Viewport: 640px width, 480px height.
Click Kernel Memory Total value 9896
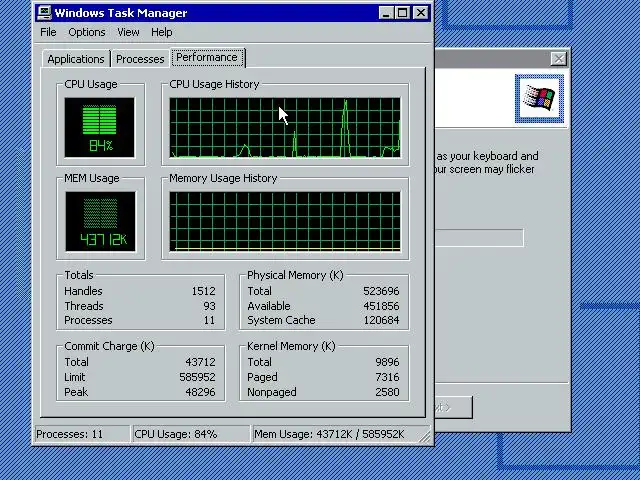click(387, 362)
